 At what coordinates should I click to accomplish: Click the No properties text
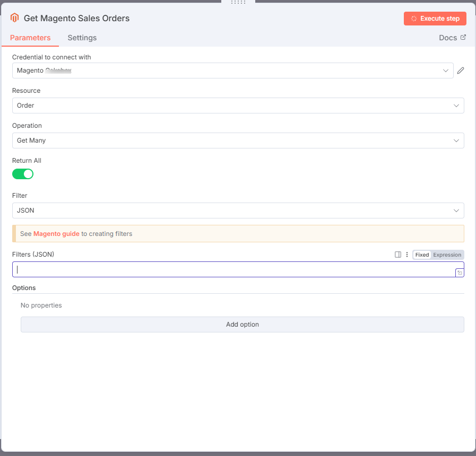41,305
